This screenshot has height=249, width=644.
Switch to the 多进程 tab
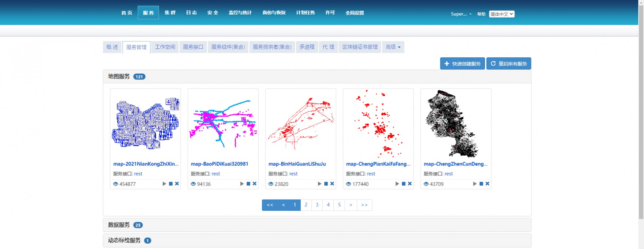pos(307,47)
